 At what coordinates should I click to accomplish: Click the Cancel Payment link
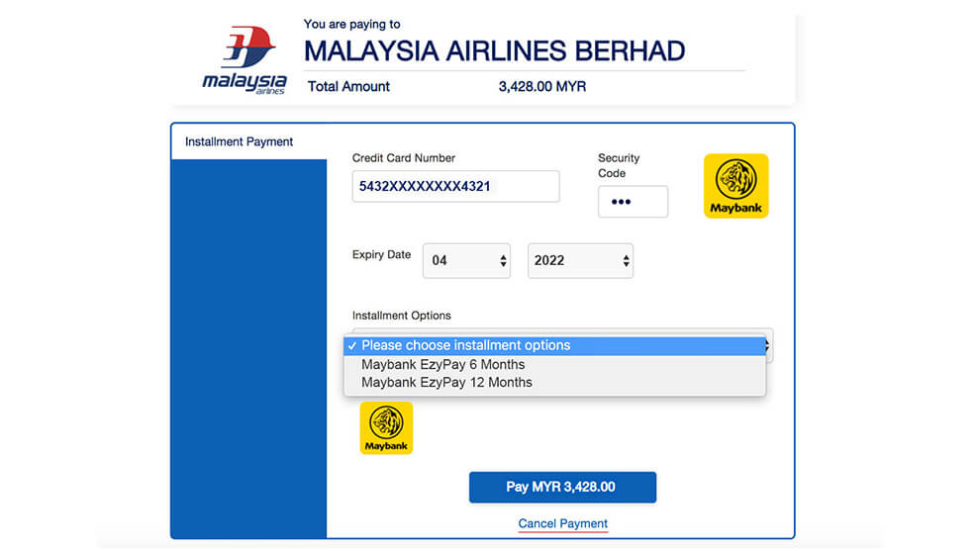[562, 523]
